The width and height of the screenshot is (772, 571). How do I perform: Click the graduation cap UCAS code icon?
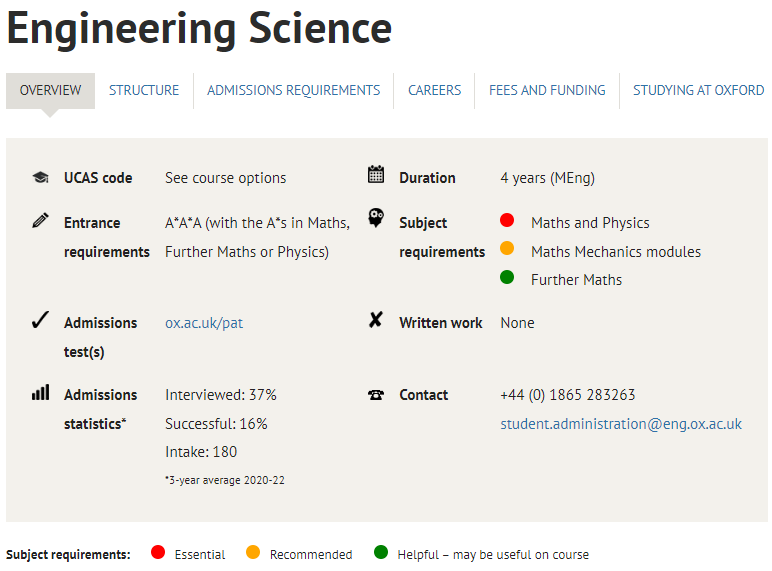click(40, 177)
